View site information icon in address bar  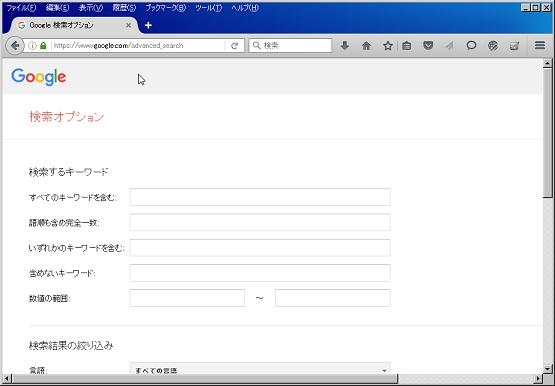tap(32, 46)
